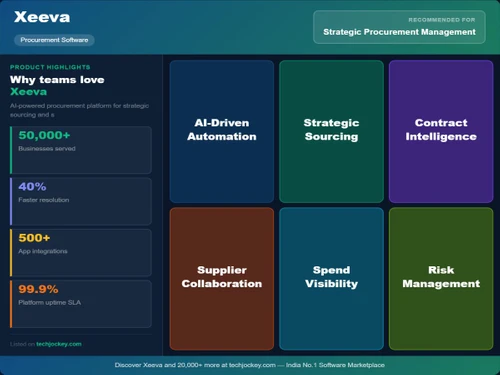Open the Supplier Collaboration card
The width and height of the screenshot is (500, 375).
point(222,279)
